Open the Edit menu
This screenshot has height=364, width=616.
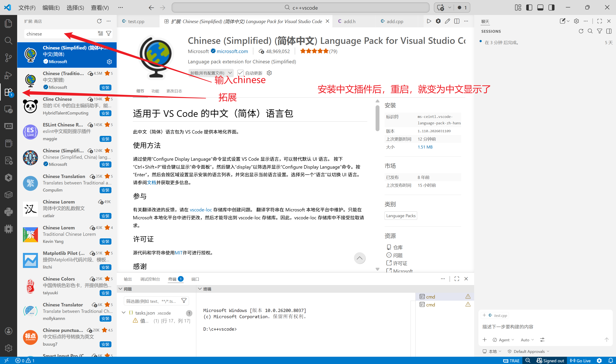coord(51,8)
